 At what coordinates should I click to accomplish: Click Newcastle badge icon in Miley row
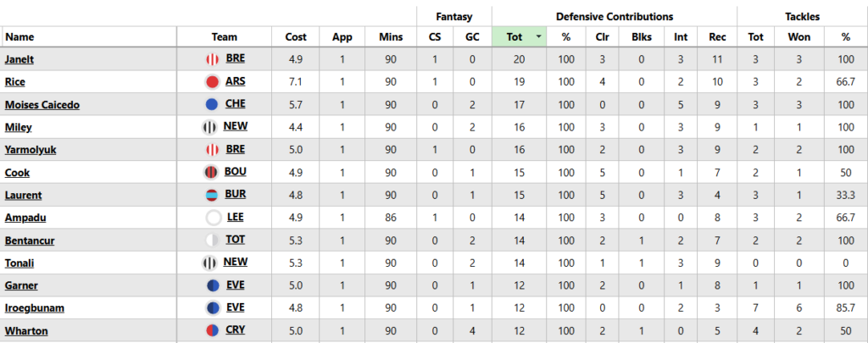pyautogui.click(x=210, y=127)
